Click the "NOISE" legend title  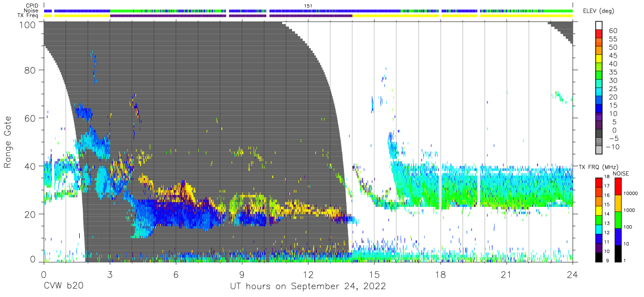(620, 173)
